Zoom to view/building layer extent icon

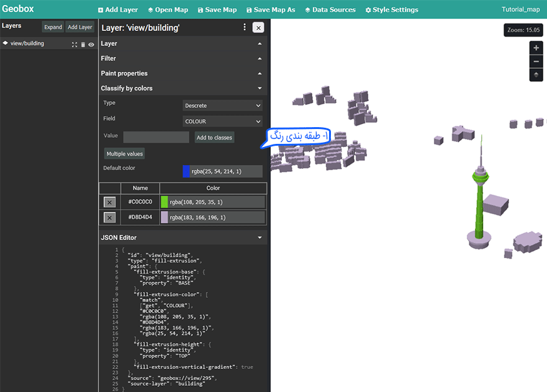point(75,45)
